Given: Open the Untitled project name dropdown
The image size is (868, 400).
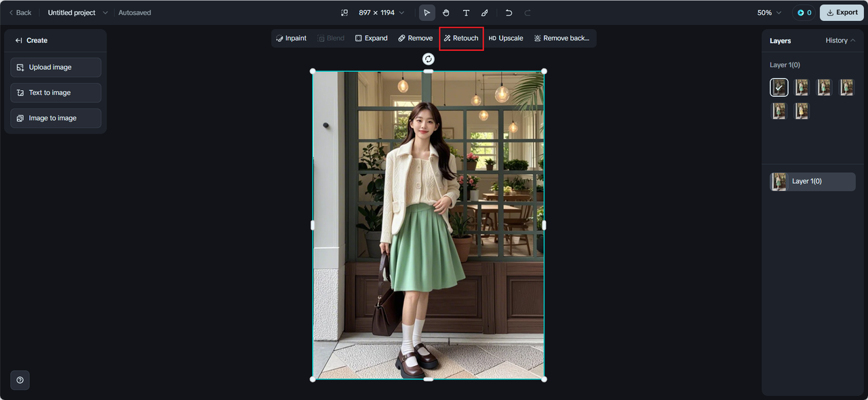Looking at the screenshot, I should tap(77, 13).
